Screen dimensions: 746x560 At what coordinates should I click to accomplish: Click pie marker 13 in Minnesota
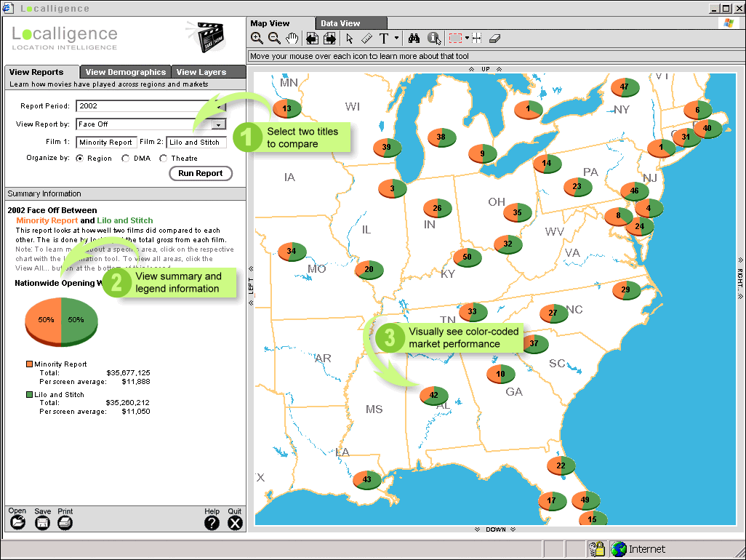point(287,108)
